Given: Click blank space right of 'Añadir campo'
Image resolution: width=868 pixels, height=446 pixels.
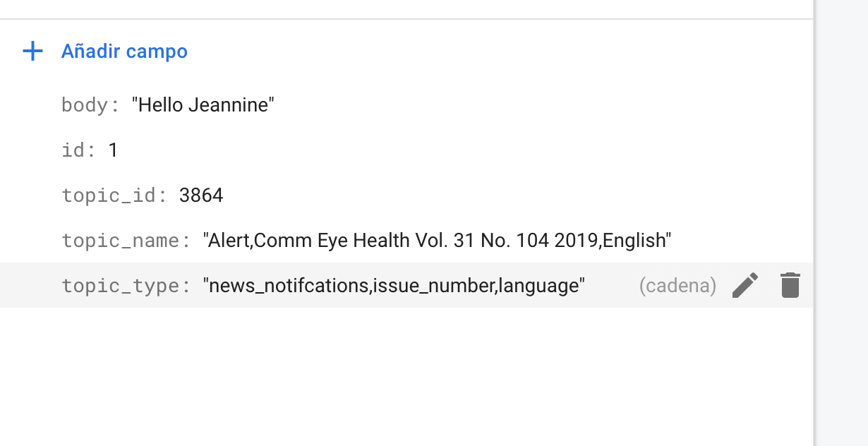Looking at the screenshot, I should (x=494, y=52).
